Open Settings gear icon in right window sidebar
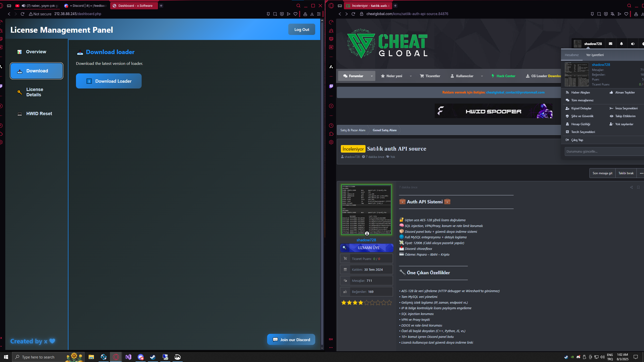 coord(331,142)
